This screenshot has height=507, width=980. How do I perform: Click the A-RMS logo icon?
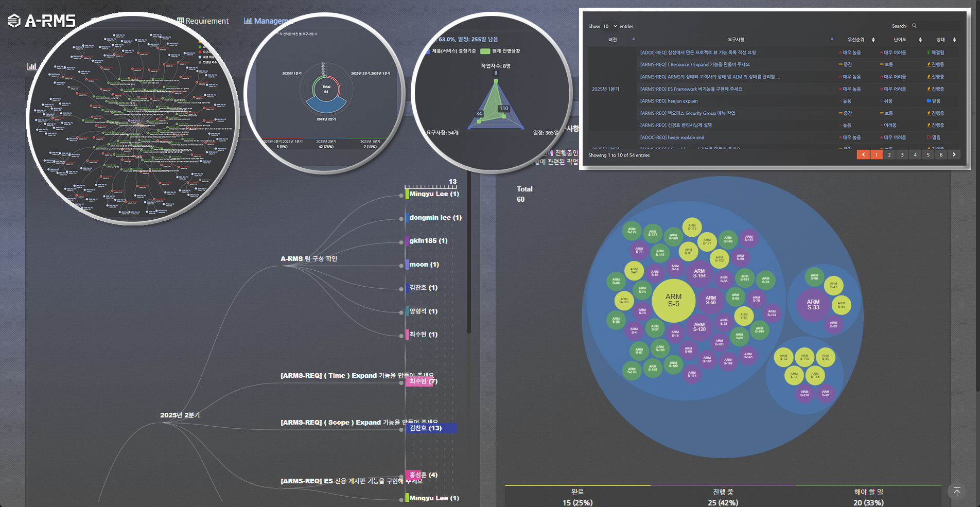[14, 21]
